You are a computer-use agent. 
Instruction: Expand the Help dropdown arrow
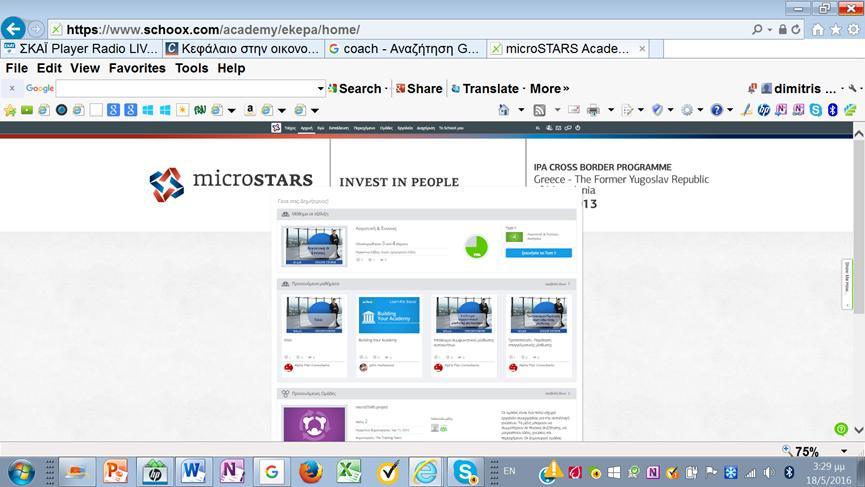click(730, 110)
